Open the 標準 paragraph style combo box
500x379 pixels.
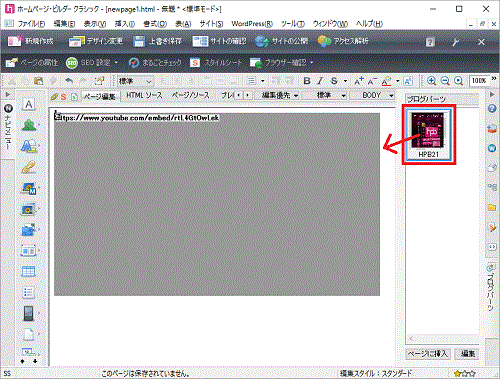(x=135, y=81)
